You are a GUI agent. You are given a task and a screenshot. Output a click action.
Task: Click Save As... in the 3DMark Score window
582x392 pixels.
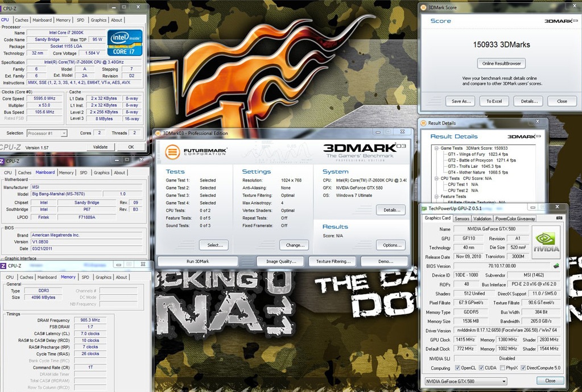tap(461, 101)
